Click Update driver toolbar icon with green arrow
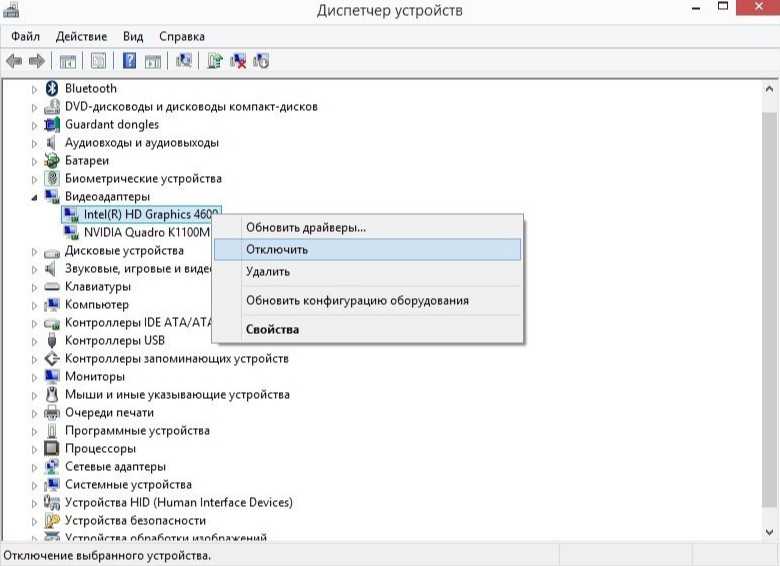 pos(215,61)
